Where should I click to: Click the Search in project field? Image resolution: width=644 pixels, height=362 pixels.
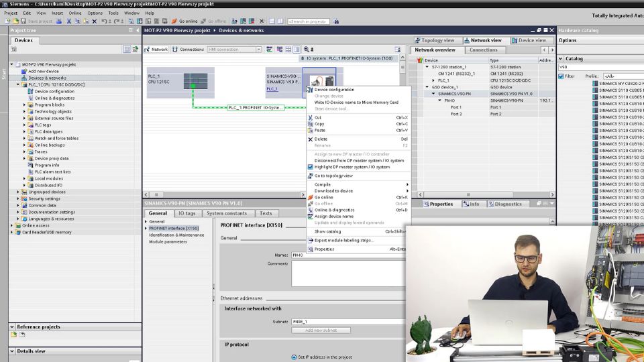(308, 21)
